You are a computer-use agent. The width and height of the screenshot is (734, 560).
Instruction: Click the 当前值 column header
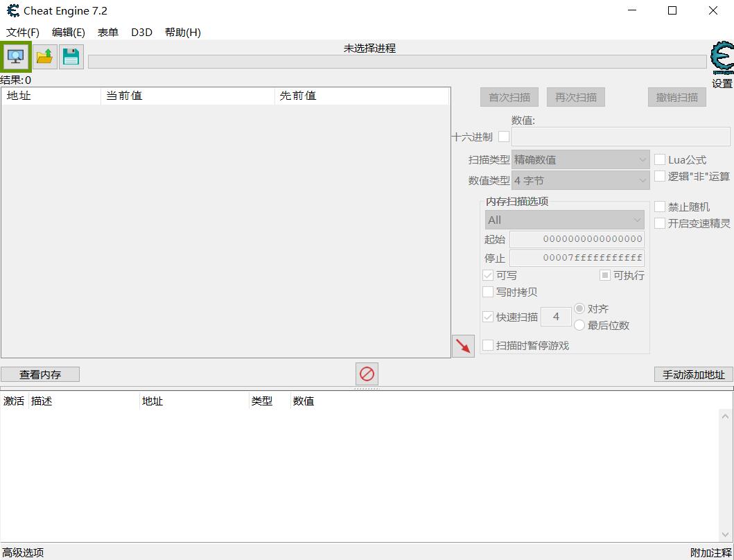point(187,96)
